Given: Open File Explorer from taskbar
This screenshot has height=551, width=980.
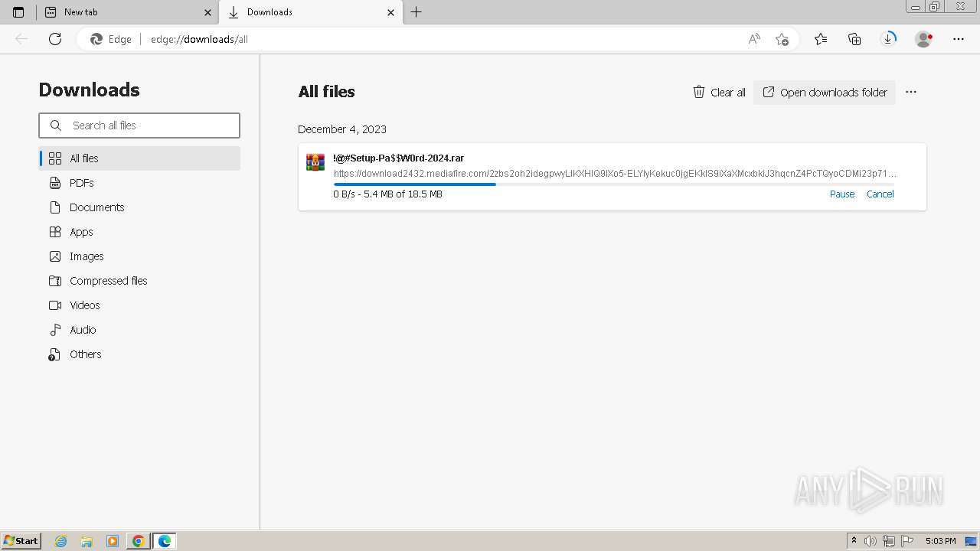Looking at the screenshot, I should [87, 541].
